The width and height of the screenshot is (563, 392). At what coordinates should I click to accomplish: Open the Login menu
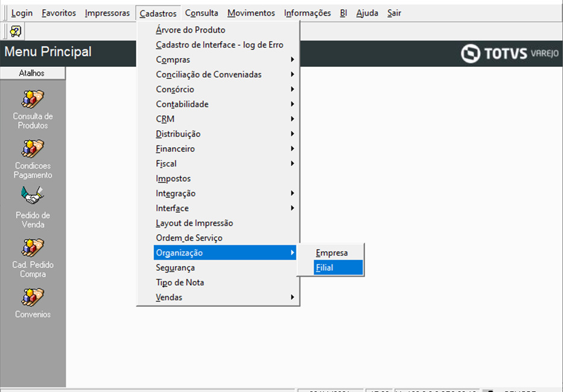[22, 13]
